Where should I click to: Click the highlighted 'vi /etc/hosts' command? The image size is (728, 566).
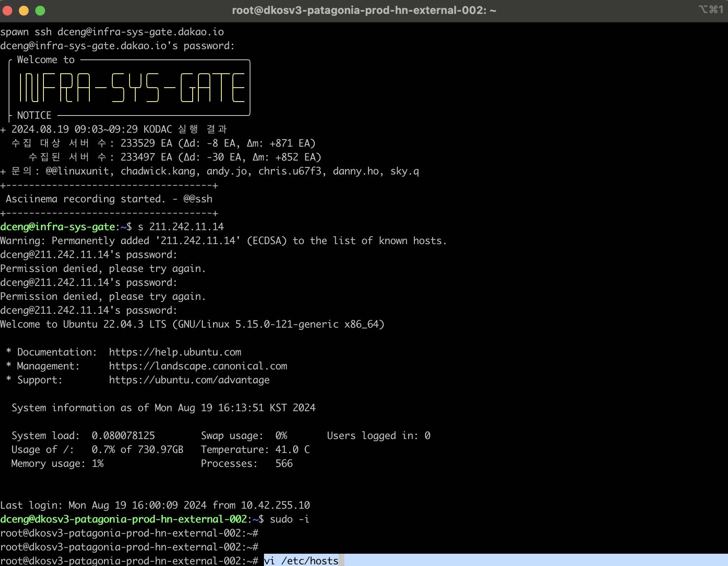click(x=301, y=561)
